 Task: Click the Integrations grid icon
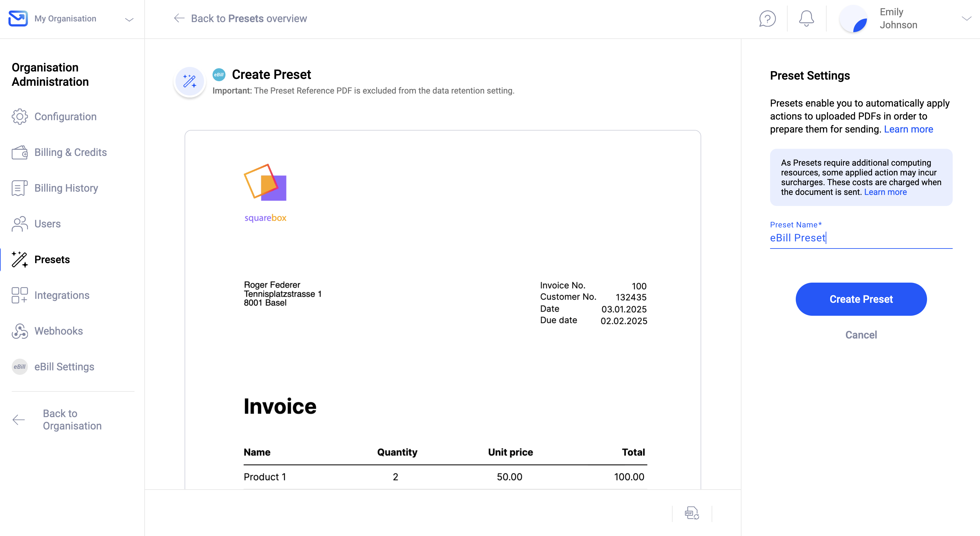19,295
